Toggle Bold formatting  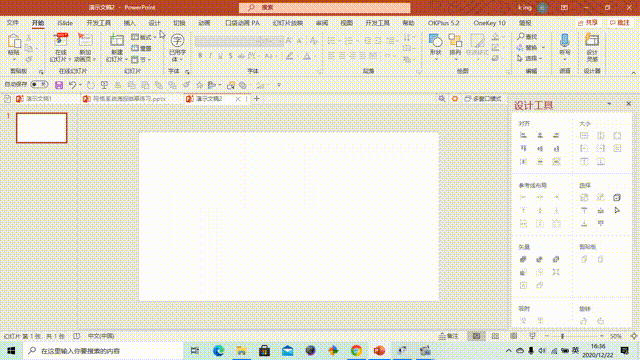pos(200,56)
